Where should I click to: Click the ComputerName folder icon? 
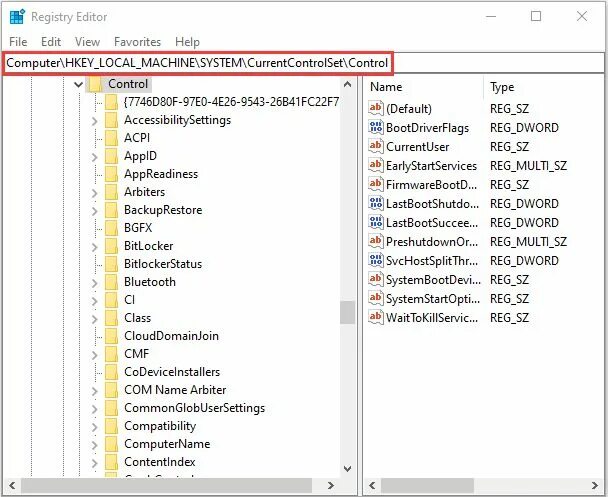click(111, 444)
